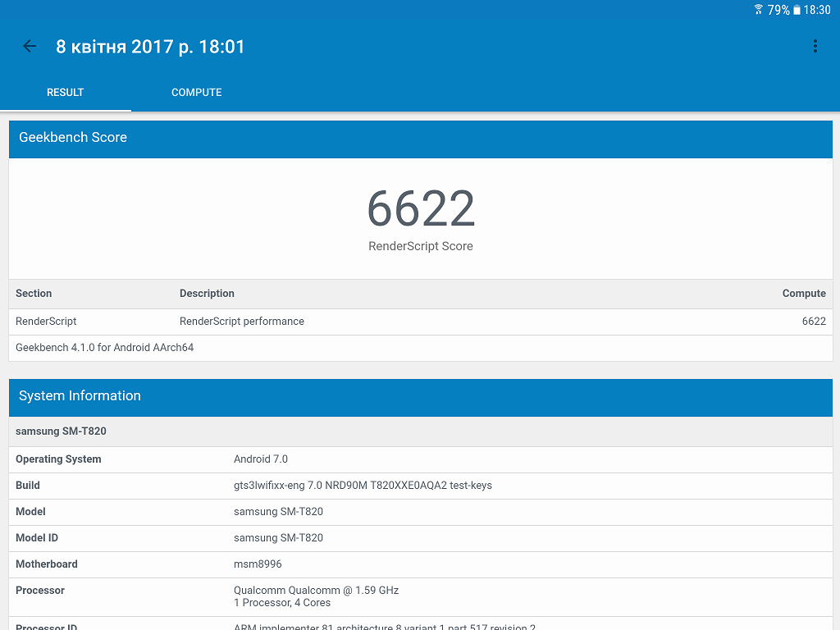Tap the large 6622 score number
Viewport: 840px width, 630px height.
(x=420, y=208)
